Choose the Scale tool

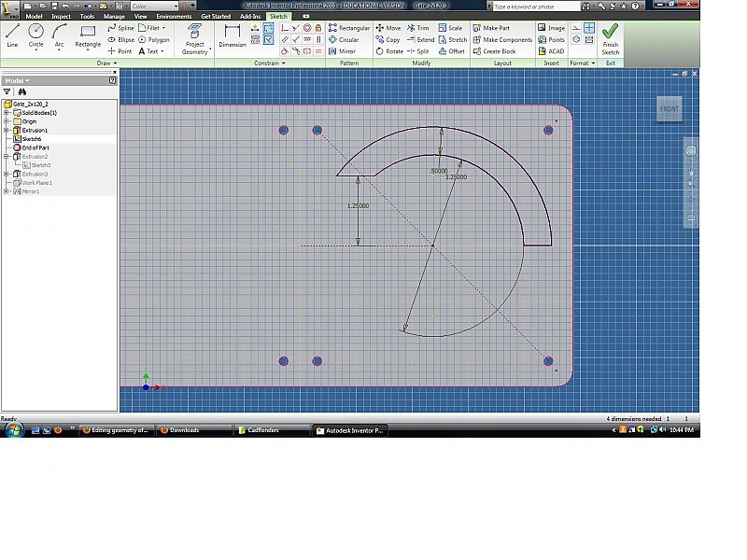(450, 28)
